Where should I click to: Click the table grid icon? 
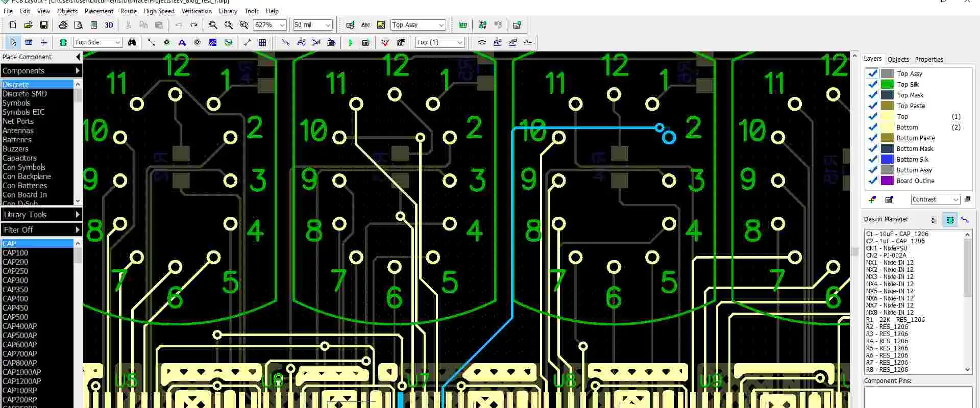click(262, 42)
